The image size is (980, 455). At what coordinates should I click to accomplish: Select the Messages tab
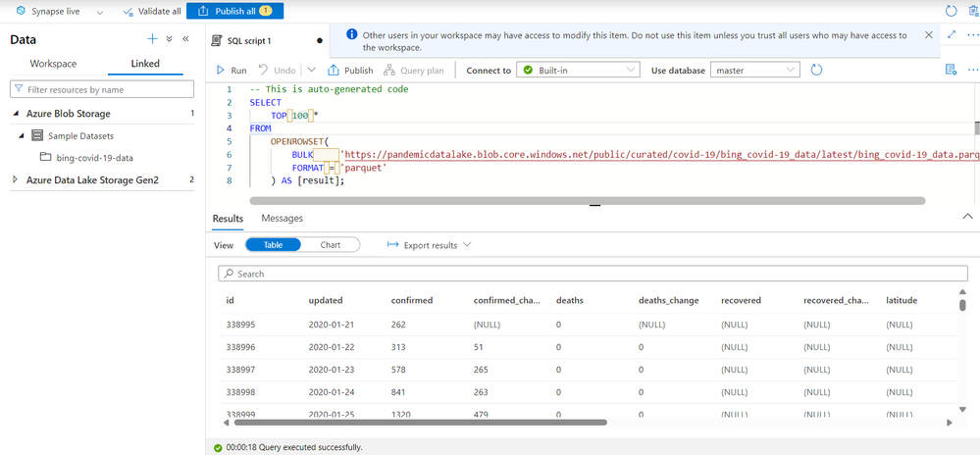(x=282, y=219)
